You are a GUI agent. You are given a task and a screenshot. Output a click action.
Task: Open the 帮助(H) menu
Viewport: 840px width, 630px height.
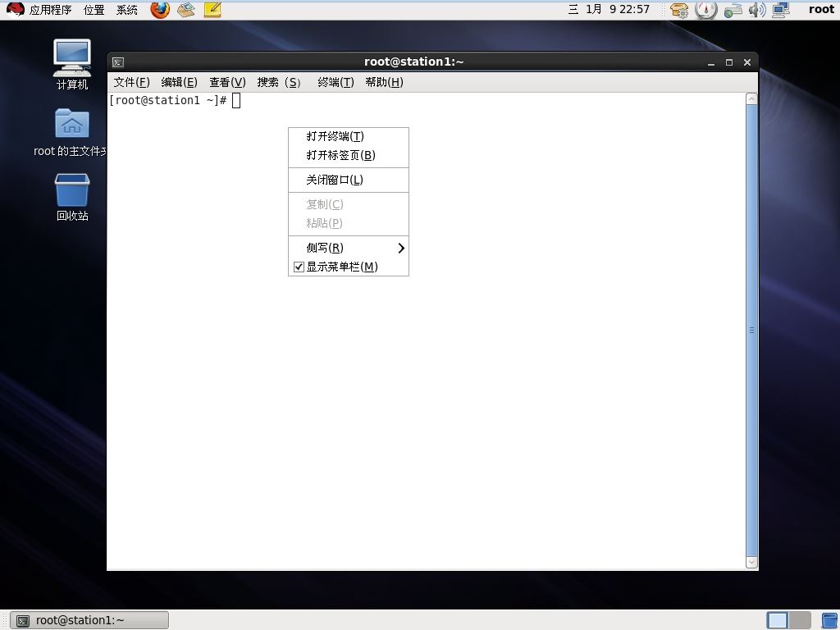coord(384,82)
